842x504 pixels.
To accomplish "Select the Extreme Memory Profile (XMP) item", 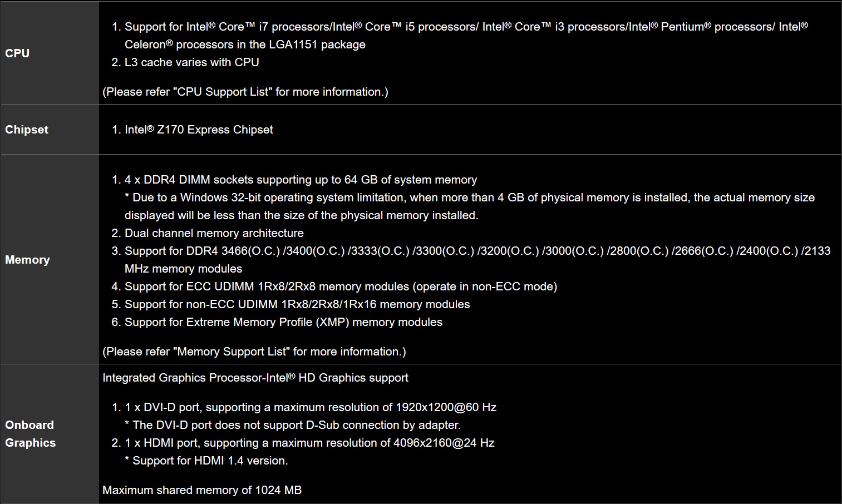I will coord(283,322).
